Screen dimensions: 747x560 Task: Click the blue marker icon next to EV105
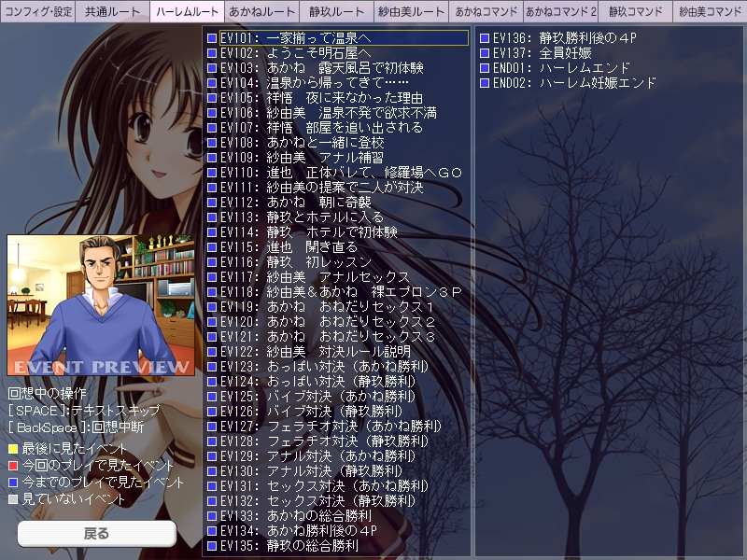[212, 98]
